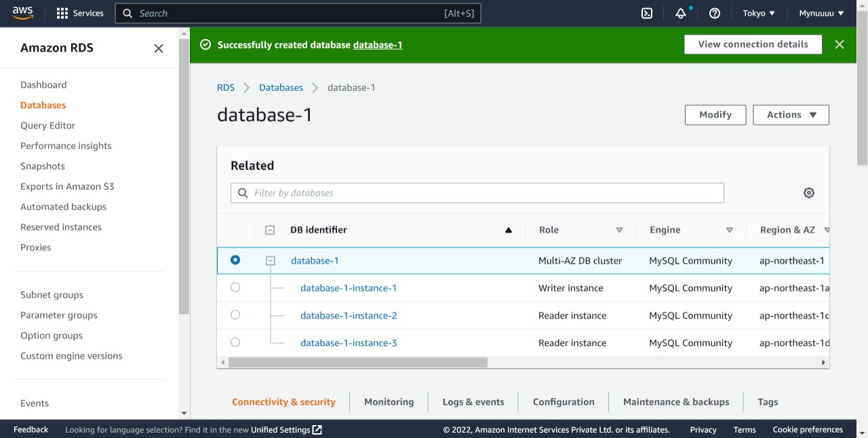This screenshot has width=868, height=438.
Task: Open Custom engine versions in sidebar
Action: 71,356
